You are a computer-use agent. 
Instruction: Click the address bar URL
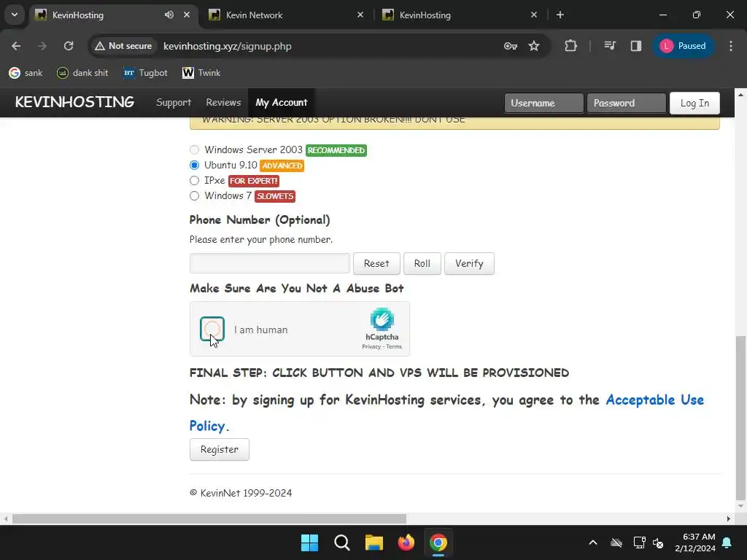coord(228,46)
